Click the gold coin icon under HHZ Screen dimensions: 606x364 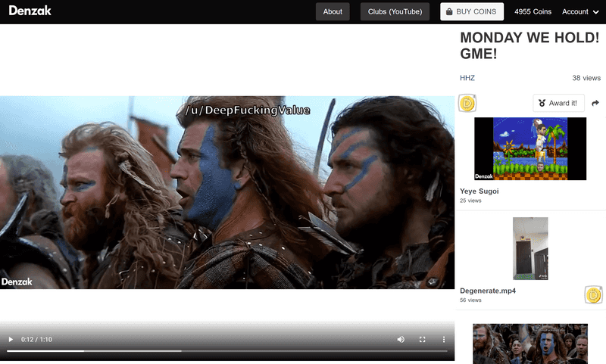(x=467, y=104)
